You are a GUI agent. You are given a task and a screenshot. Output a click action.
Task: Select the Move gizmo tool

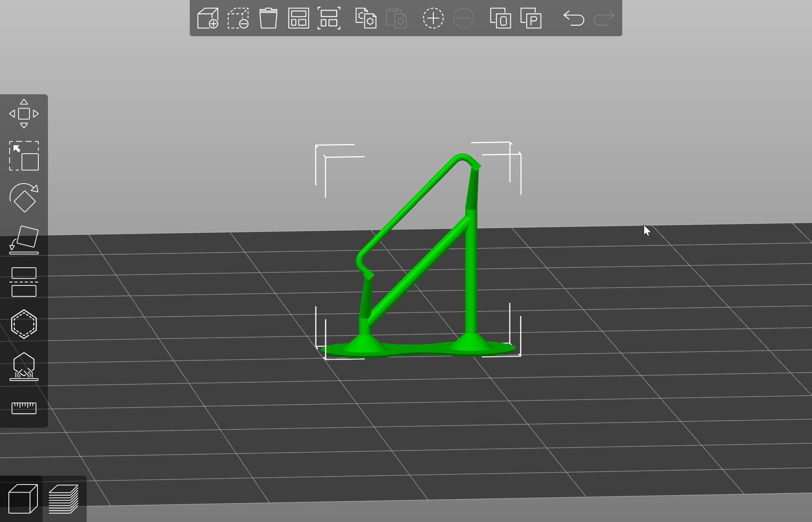(24, 114)
